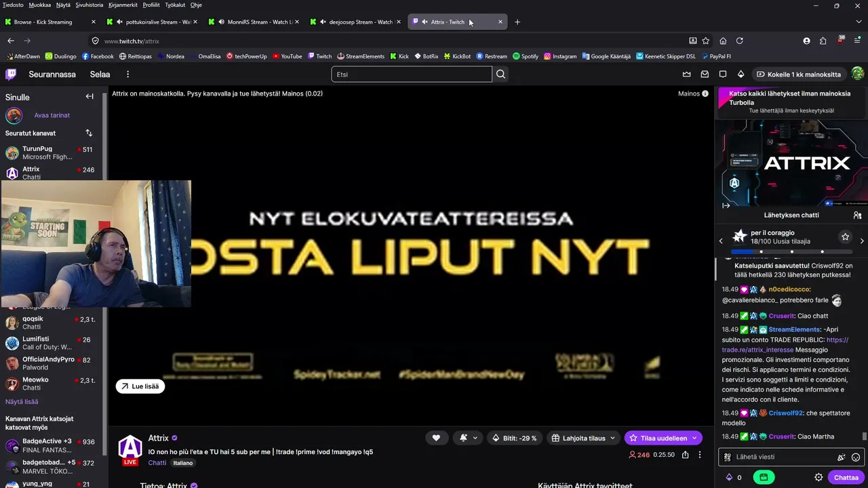Open the Sivuhistoria menu
The image size is (868, 488).
pyautogui.click(x=89, y=5)
